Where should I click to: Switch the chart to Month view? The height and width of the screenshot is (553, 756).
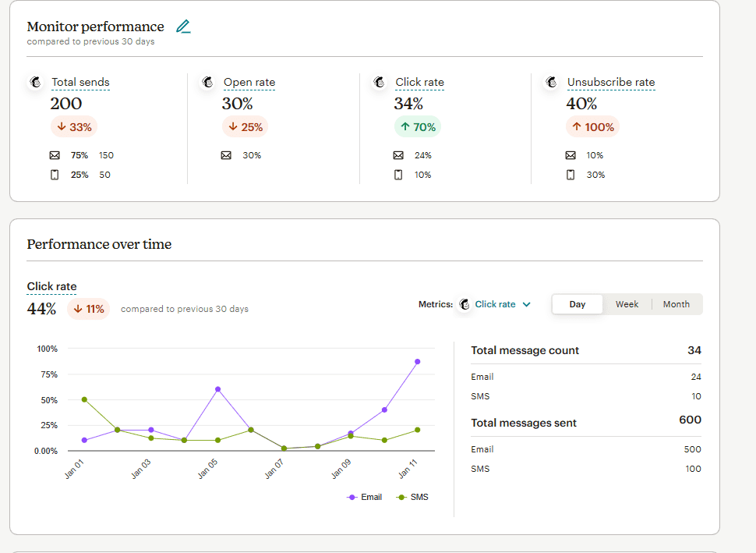coord(676,304)
